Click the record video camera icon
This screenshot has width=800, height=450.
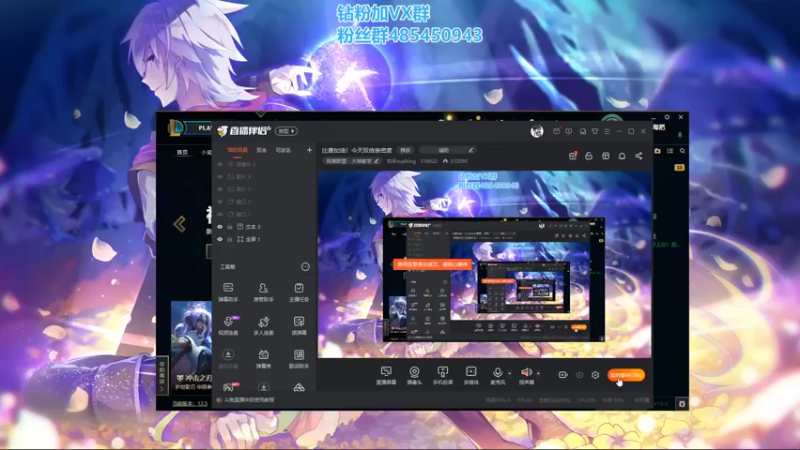(x=563, y=375)
